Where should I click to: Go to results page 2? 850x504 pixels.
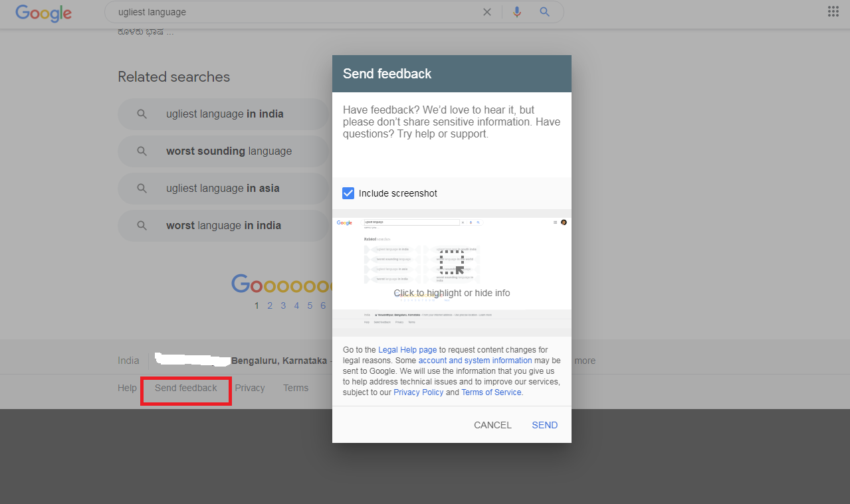coord(270,305)
